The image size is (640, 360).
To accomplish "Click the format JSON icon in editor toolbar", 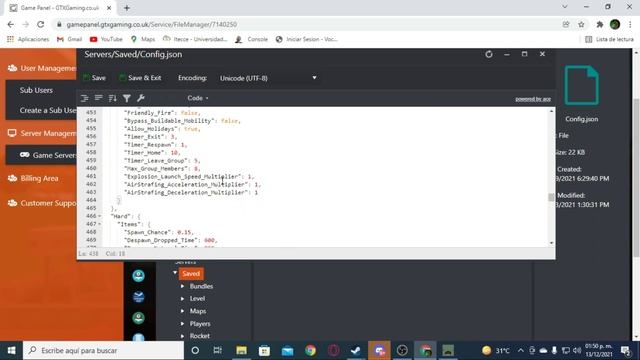I will tap(84, 98).
